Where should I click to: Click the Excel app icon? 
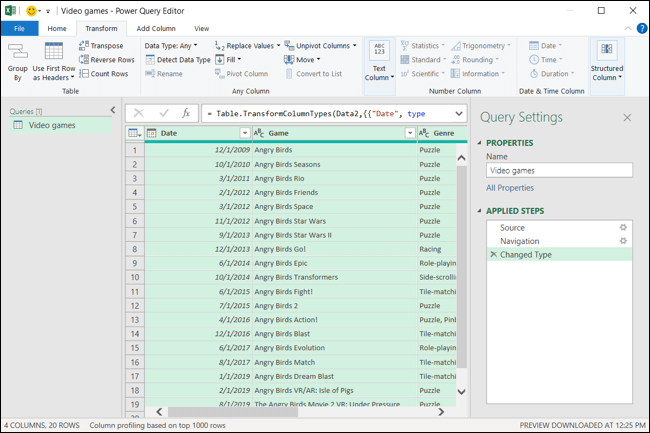(10, 11)
